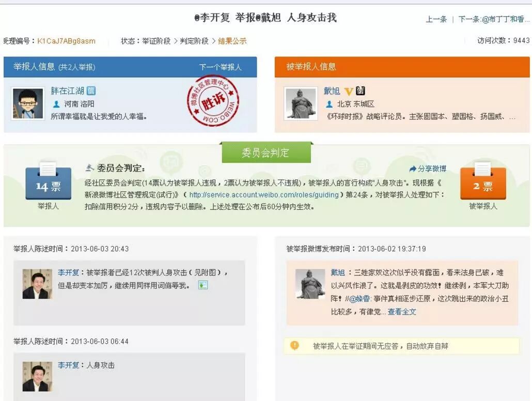Open the attached image icon in statement
The height and width of the screenshot is (401, 532).
coord(203,285)
